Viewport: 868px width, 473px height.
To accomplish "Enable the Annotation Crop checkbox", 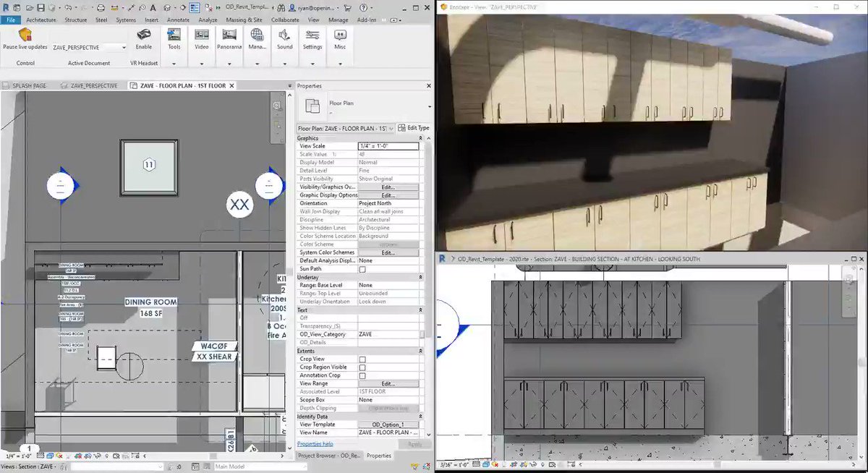I will (362, 375).
